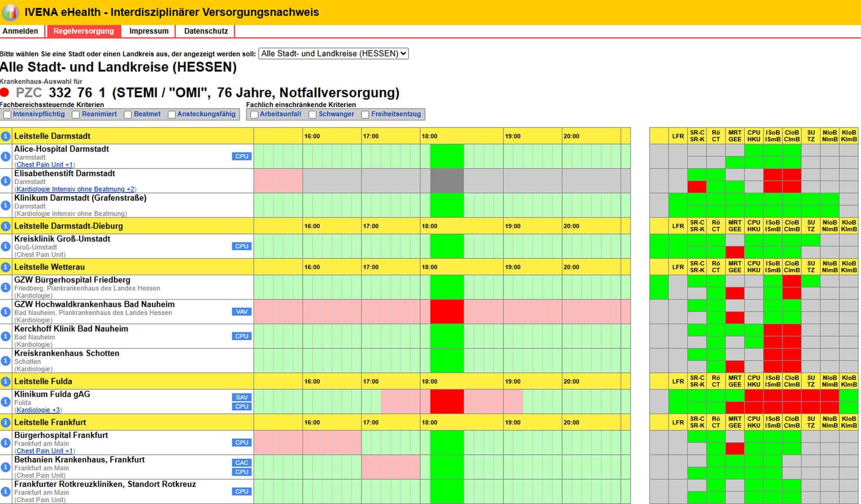The width and height of the screenshot is (861, 504).
Task: Expand Kardiologie Intensiv ohne Beatmung +2
Action: tap(75, 189)
